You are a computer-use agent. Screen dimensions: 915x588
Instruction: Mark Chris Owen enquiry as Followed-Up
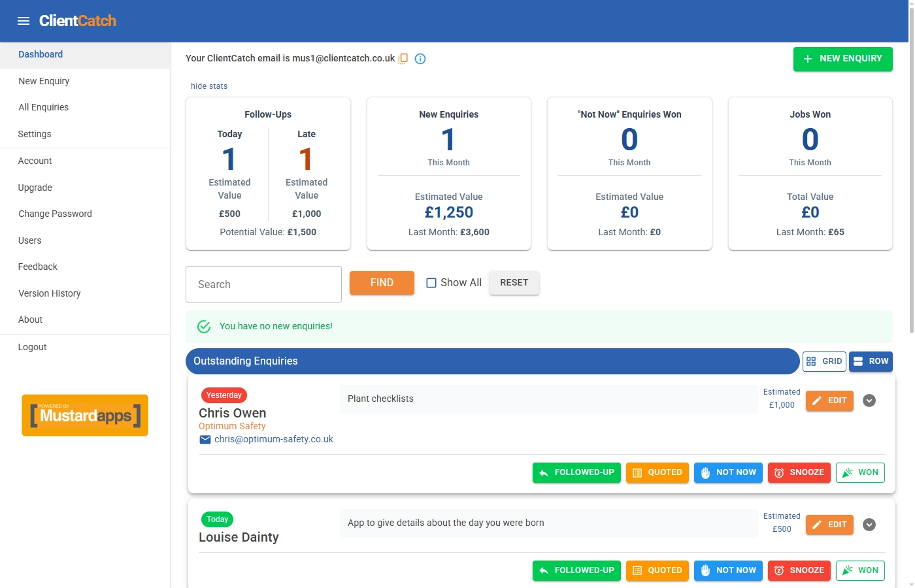coord(576,472)
